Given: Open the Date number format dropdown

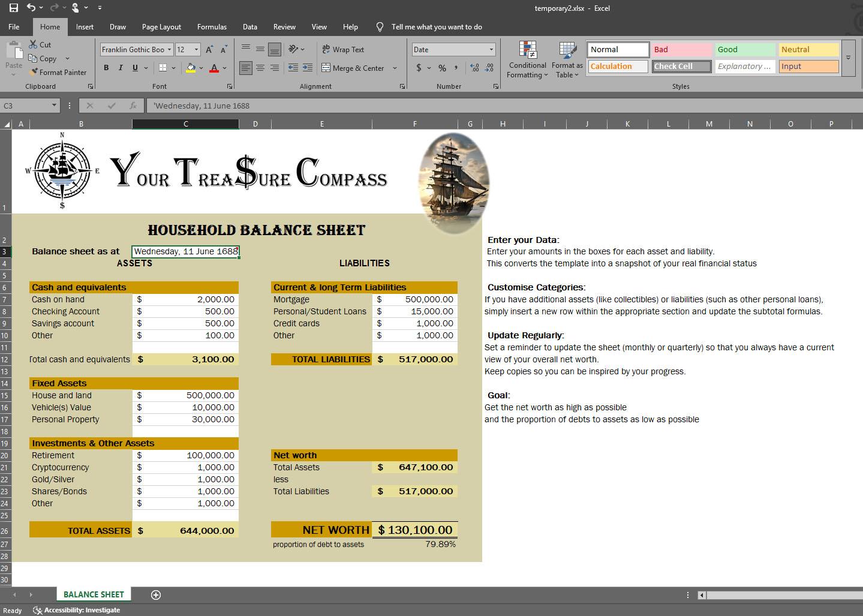Looking at the screenshot, I should pos(491,50).
